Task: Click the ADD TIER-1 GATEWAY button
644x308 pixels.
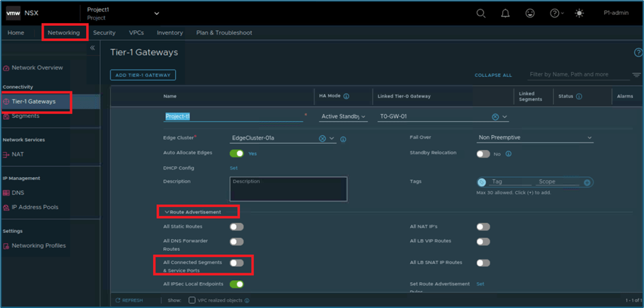Action: 143,75
